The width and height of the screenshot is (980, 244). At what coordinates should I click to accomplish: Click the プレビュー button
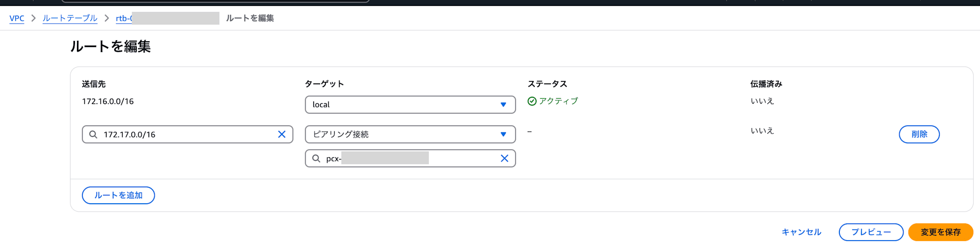(871, 232)
